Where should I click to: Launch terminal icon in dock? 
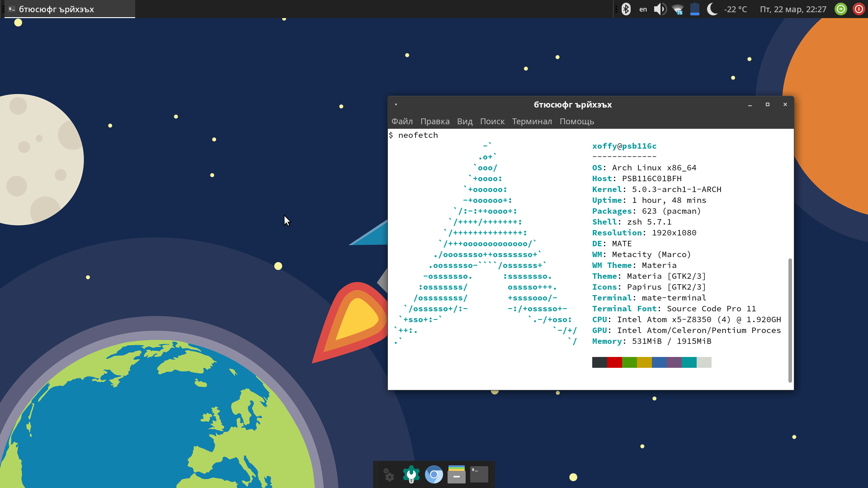pos(479,474)
